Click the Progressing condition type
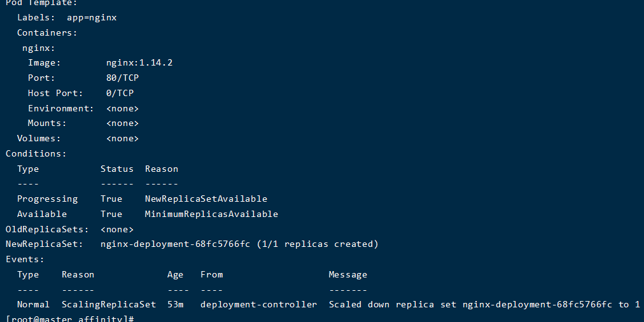The image size is (644, 322). 47,199
